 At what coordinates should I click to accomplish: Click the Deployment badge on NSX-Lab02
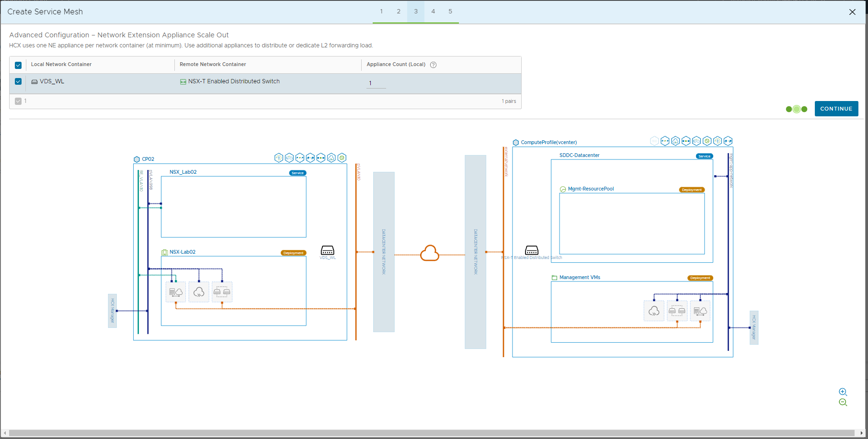(x=293, y=253)
